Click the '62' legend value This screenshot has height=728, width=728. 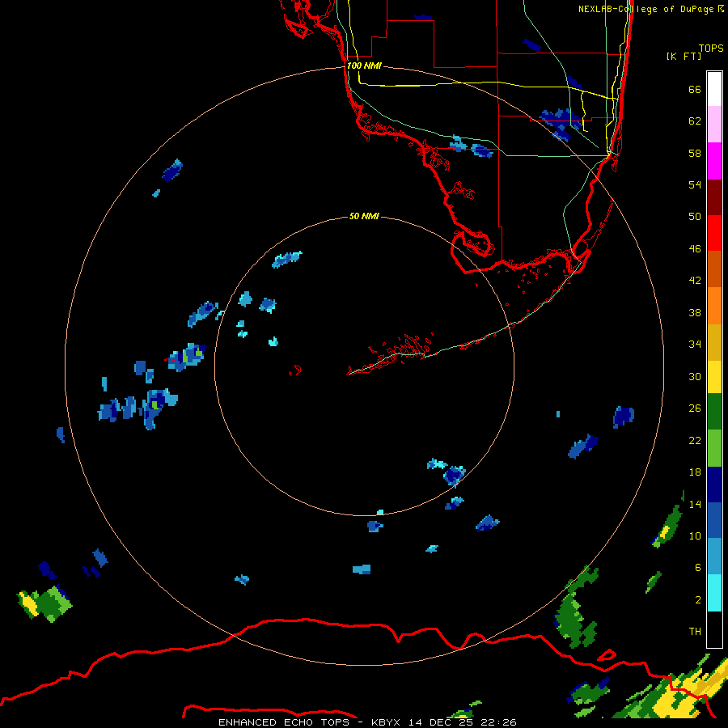(x=695, y=121)
